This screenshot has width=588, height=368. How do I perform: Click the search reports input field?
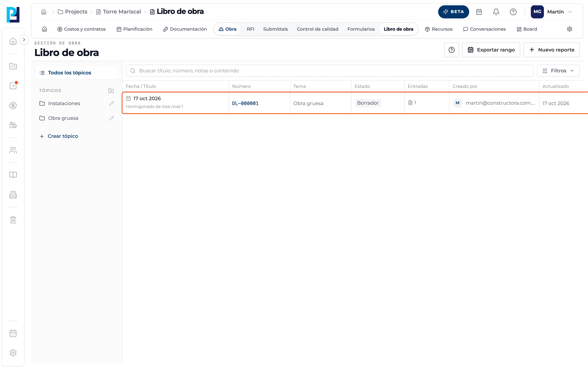tap(330, 71)
